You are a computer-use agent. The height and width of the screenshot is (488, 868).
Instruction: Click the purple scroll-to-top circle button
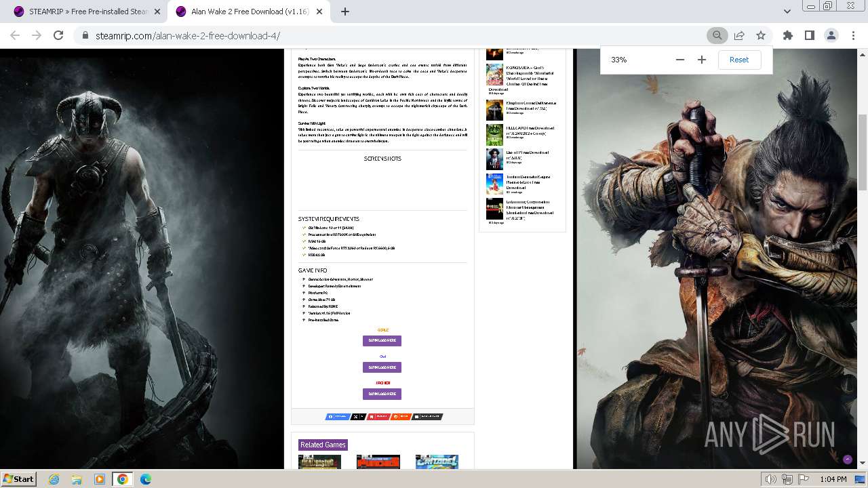tap(847, 460)
